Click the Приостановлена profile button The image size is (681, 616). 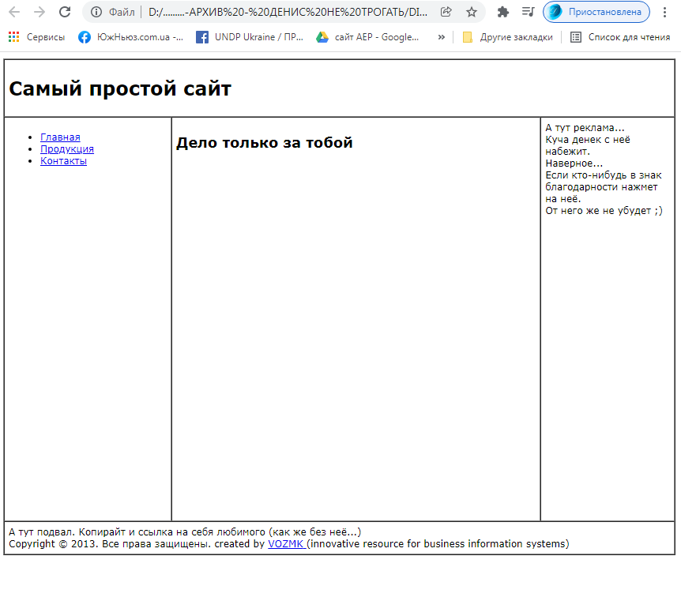596,12
